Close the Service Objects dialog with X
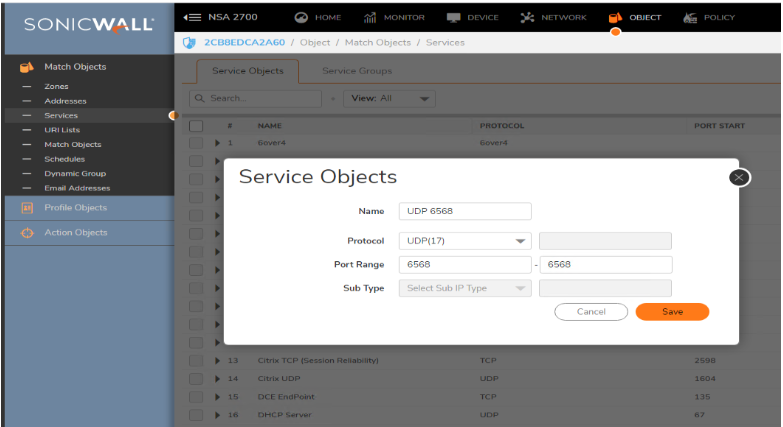 point(739,177)
